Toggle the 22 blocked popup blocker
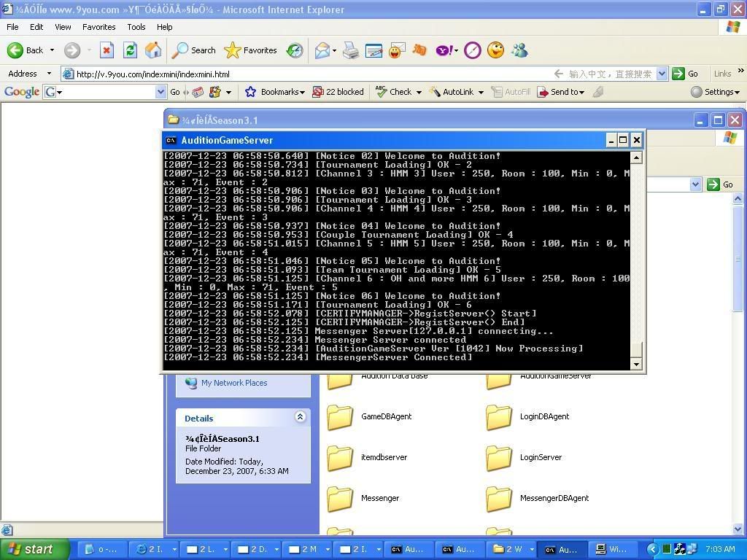 (338, 92)
